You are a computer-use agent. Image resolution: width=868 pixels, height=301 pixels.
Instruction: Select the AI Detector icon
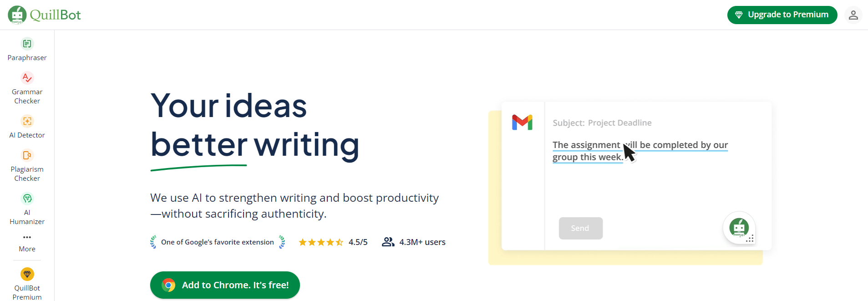click(x=27, y=121)
